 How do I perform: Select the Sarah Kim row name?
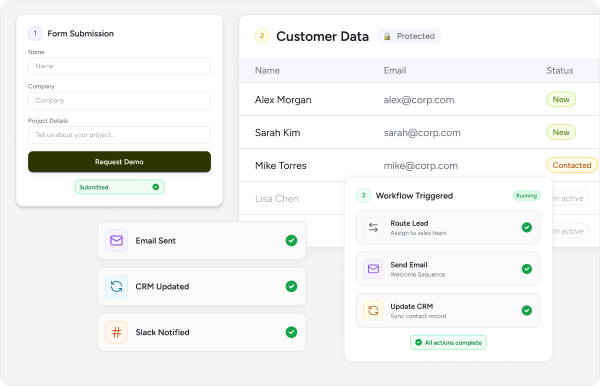pyautogui.click(x=277, y=133)
